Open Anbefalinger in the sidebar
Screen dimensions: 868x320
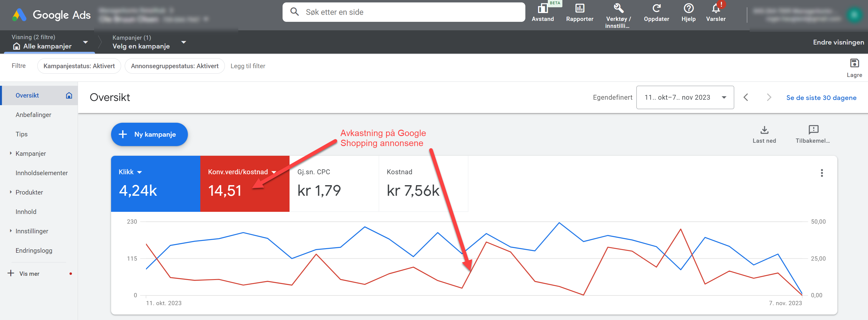(x=33, y=115)
